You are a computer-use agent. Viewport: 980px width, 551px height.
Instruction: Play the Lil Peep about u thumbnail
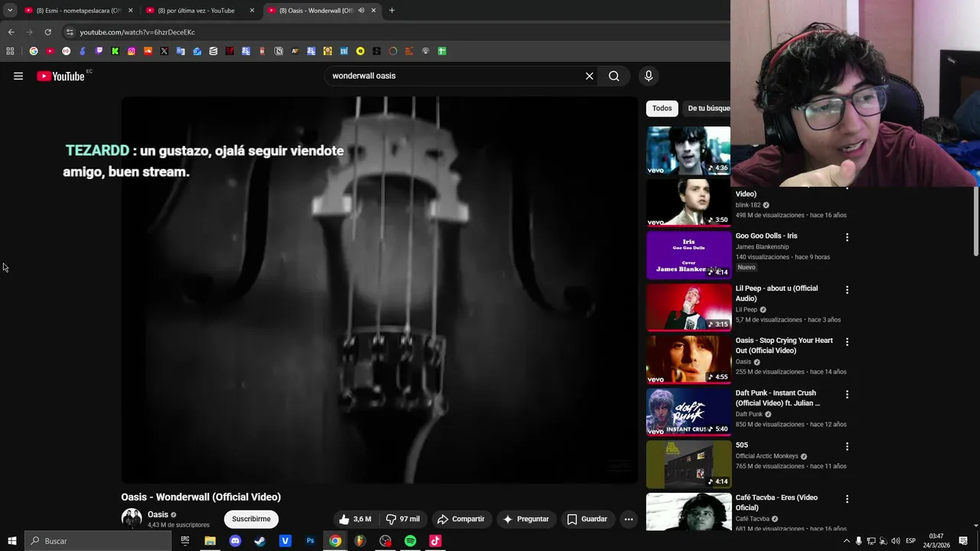pyautogui.click(x=688, y=307)
